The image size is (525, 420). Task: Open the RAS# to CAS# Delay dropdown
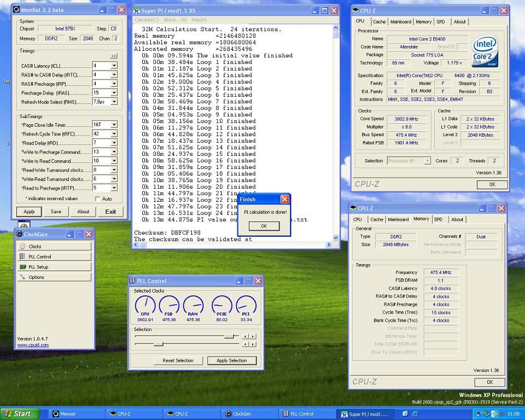[114, 75]
